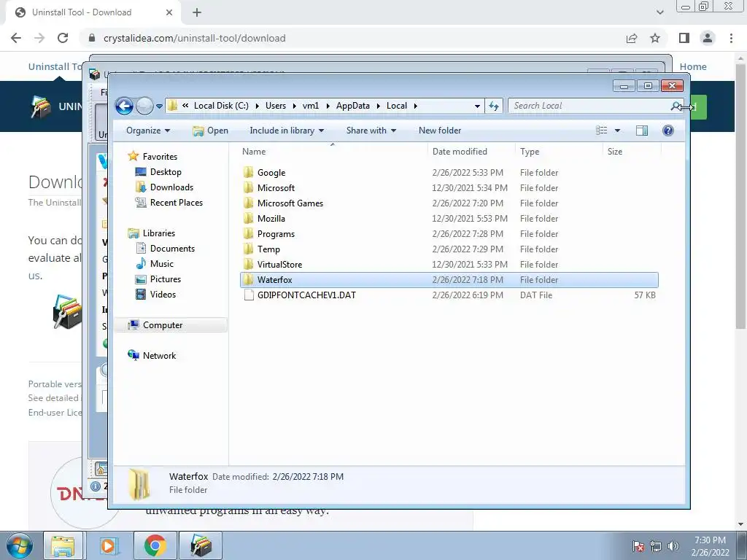Open Chrome three-dot menu
The image size is (747, 560).
731,38
